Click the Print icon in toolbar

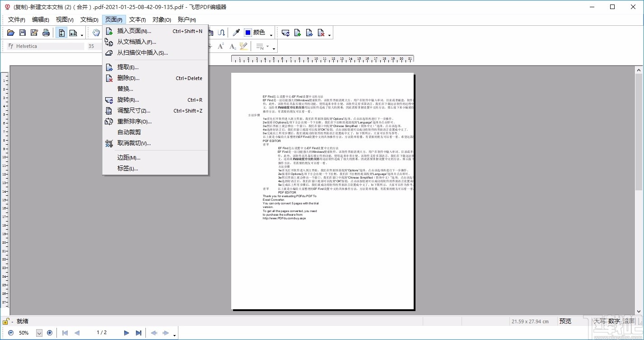46,33
